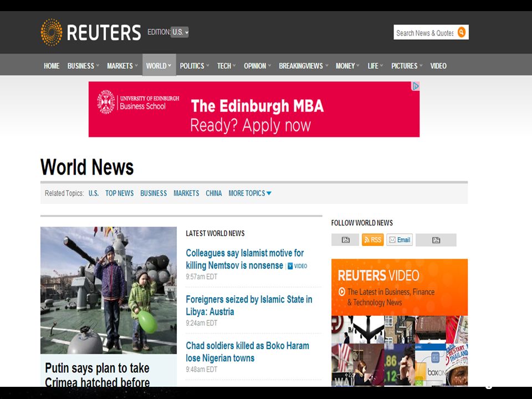Expand the Opinion menu arrow
The image size is (532, 399).
point(270,65)
